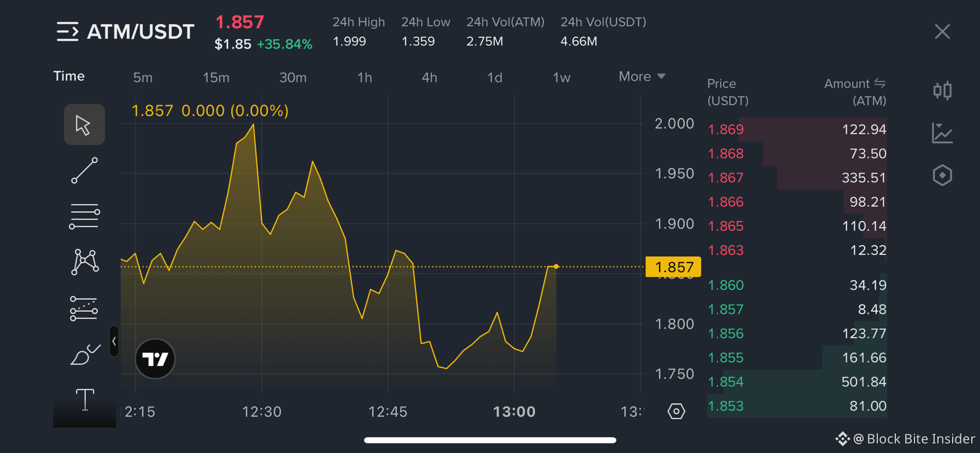Click the 24h Low value 1.359
The width and height of the screenshot is (980, 453).
pos(418,41)
